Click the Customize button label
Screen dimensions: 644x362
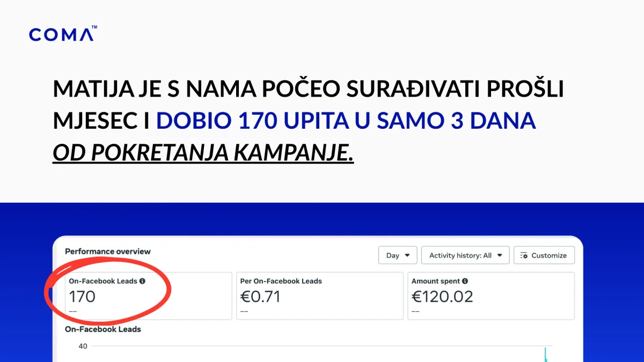coord(549,255)
